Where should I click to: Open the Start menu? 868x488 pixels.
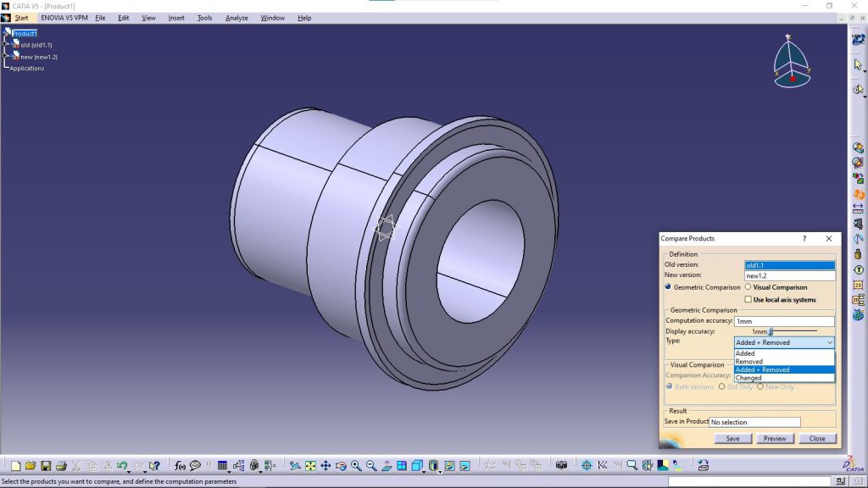(x=21, y=18)
